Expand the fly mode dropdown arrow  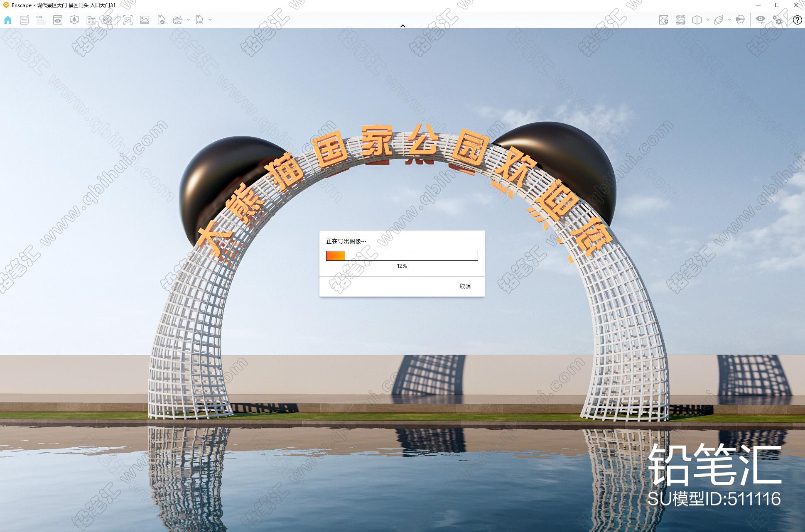pyautogui.click(x=729, y=20)
